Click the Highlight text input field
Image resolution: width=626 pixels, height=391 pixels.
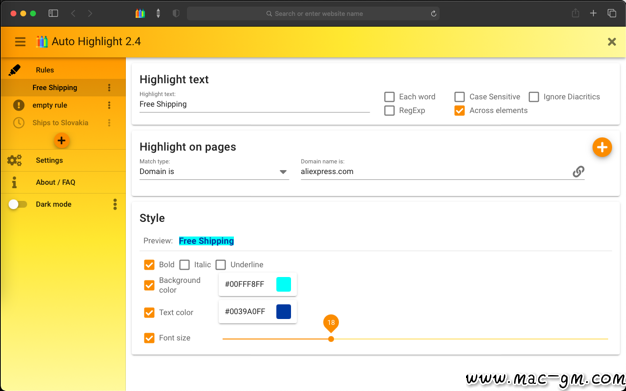click(x=254, y=105)
